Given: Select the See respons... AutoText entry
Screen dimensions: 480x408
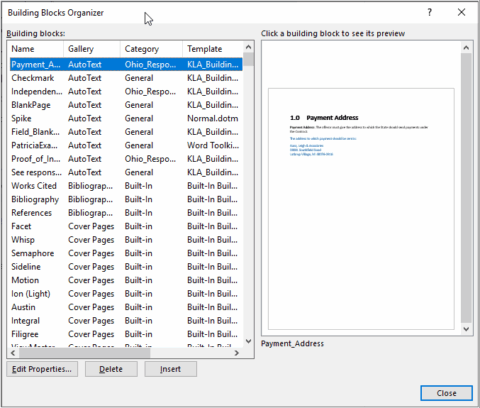Looking at the screenshot, I should pos(126,172).
